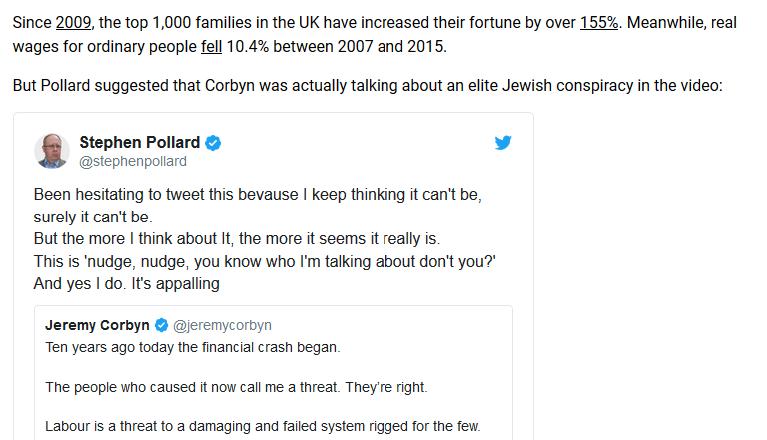Click the "nudge, nudge" tweet line
Screen dimensions: 767x440
[x=265, y=261]
